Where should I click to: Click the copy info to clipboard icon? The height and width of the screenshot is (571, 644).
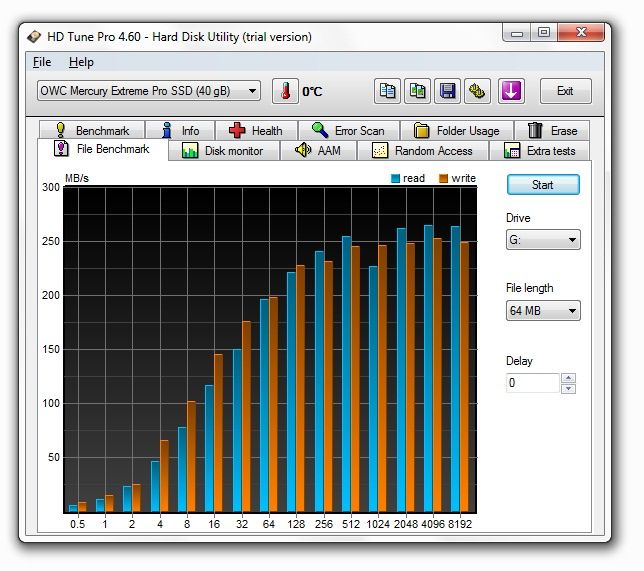[387, 91]
